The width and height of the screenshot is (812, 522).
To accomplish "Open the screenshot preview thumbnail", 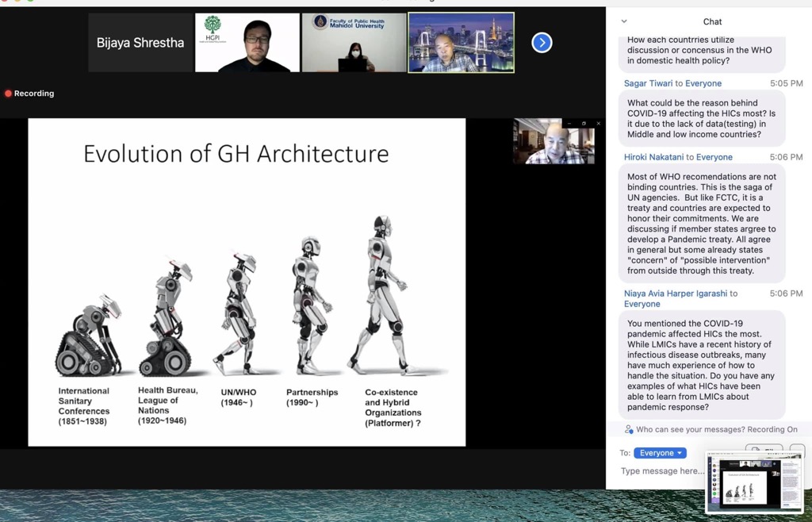I will (x=754, y=483).
